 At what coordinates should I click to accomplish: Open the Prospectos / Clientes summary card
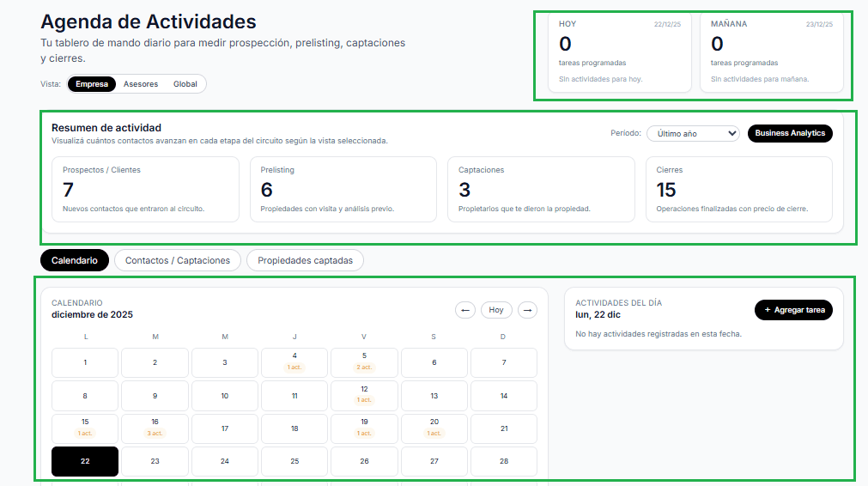pos(145,189)
